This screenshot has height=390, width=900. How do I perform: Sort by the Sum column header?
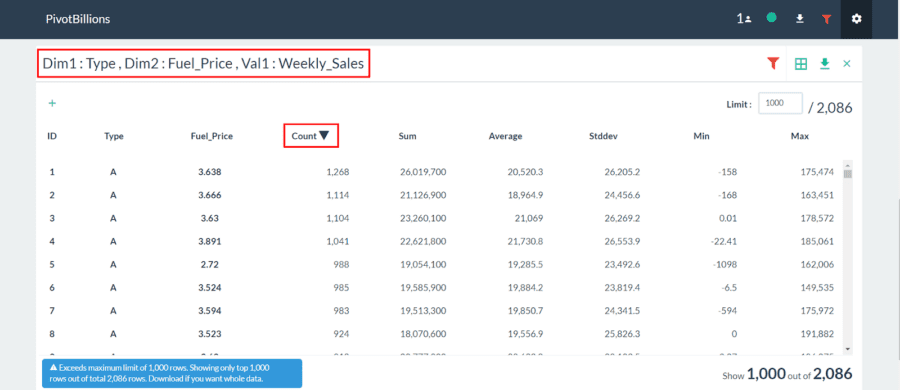(408, 136)
